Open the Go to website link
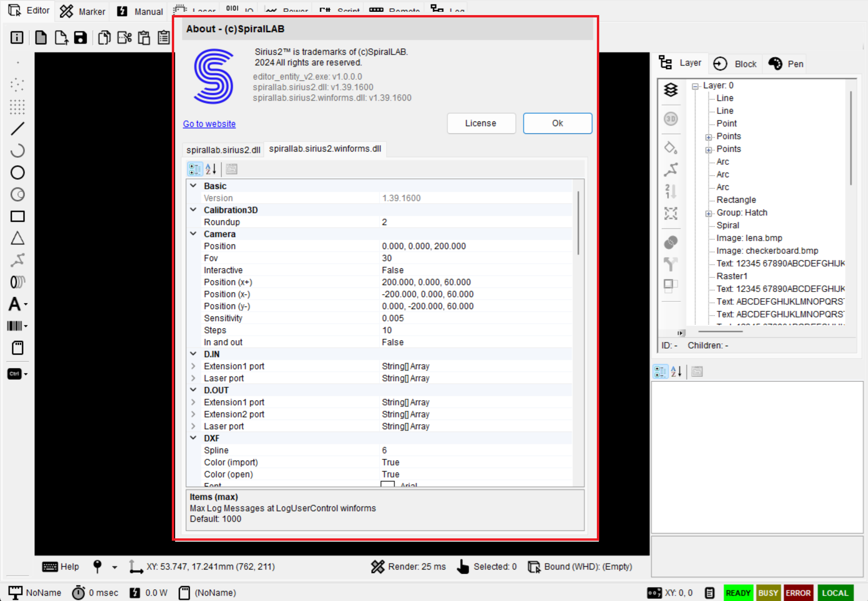868x601 pixels. click(209, 124)
